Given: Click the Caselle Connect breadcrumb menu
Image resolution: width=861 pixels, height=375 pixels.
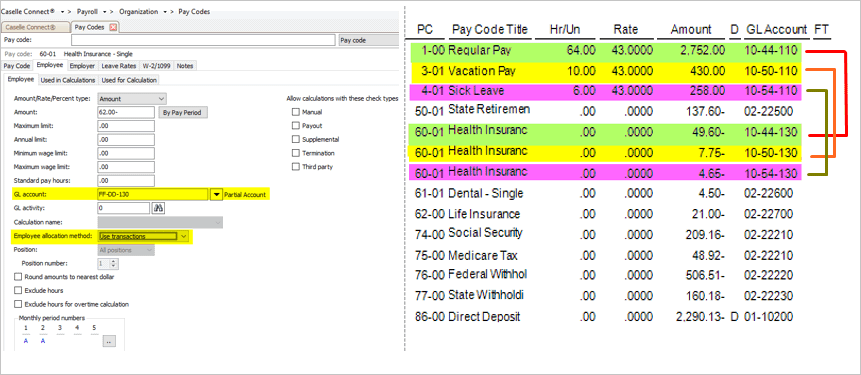Looking at the screenshot, I should point(32,12).
